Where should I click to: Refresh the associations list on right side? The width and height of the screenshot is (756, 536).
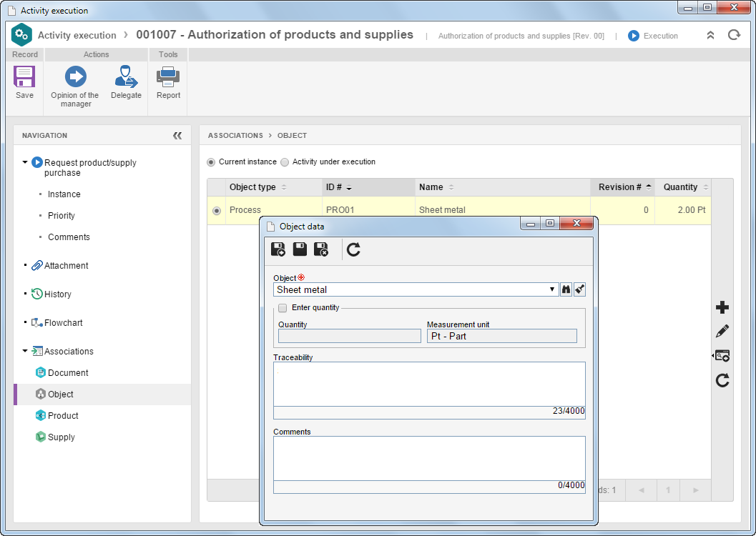(722, 380)
